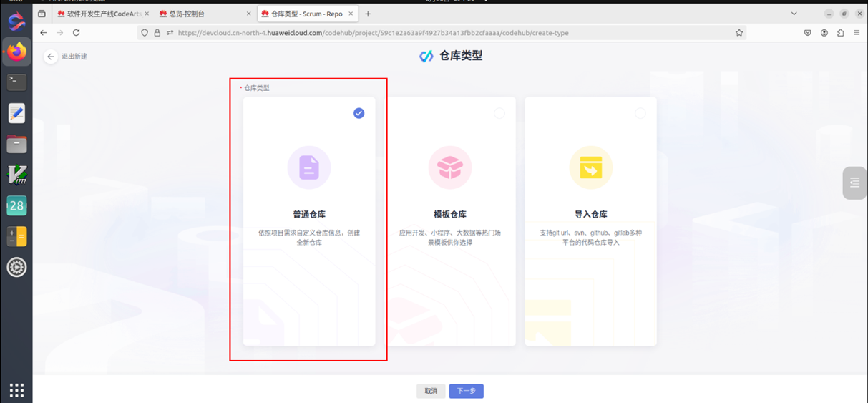The width and height of the screenshot is (868, 403).
Task: Show applications grid in dock
Action: point(16,390)
